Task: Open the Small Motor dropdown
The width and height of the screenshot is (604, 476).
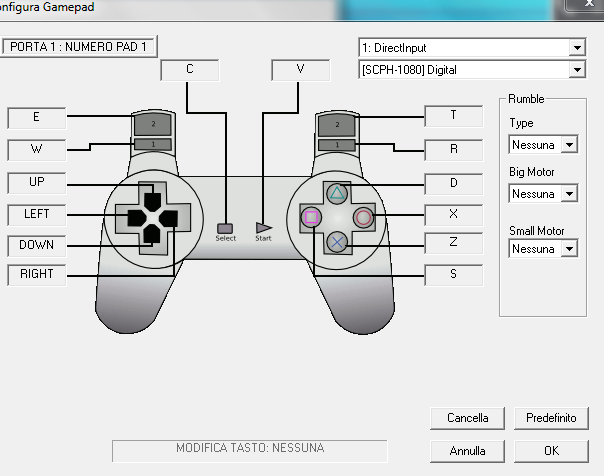Action: 543,249
